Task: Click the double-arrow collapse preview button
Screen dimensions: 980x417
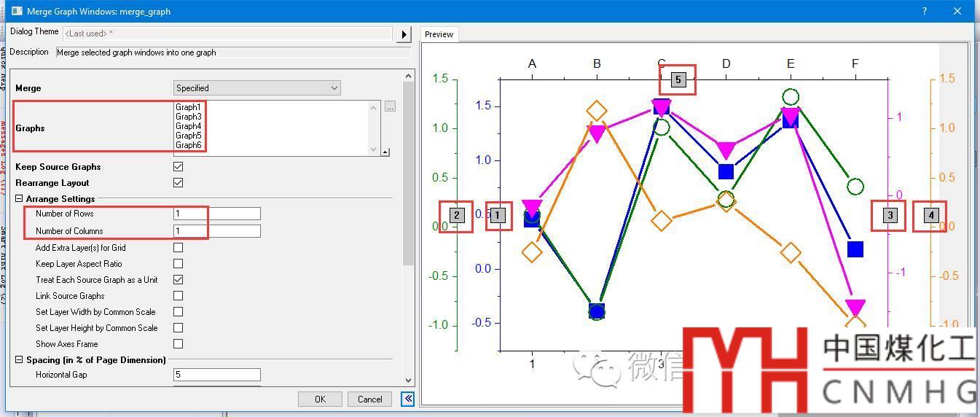Action: pos(407,399)
